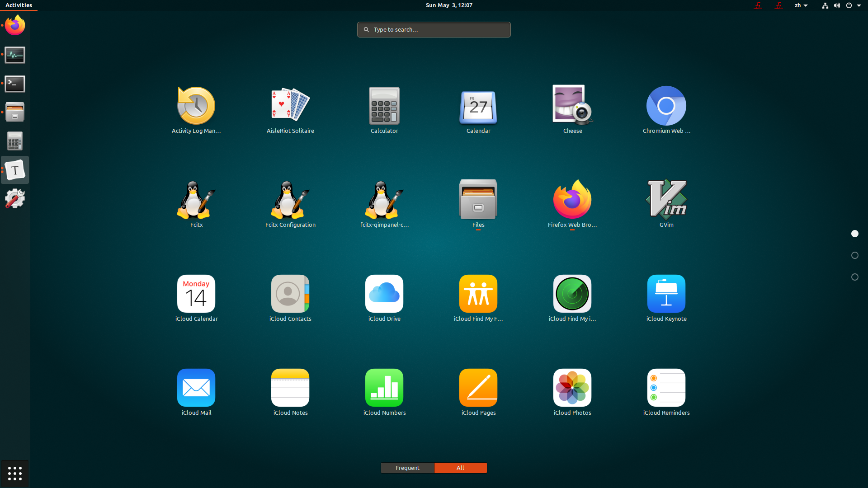The width and height of the screenshot is (868, 488).
Task: Select the All apps tab
Action: point(460,468)
